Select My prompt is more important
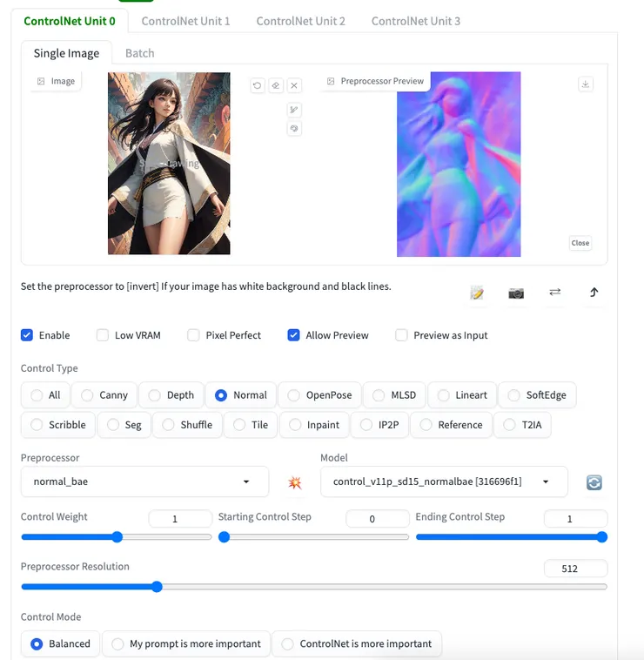The height and width of the screenshot is (660, 644). [186, 643]
